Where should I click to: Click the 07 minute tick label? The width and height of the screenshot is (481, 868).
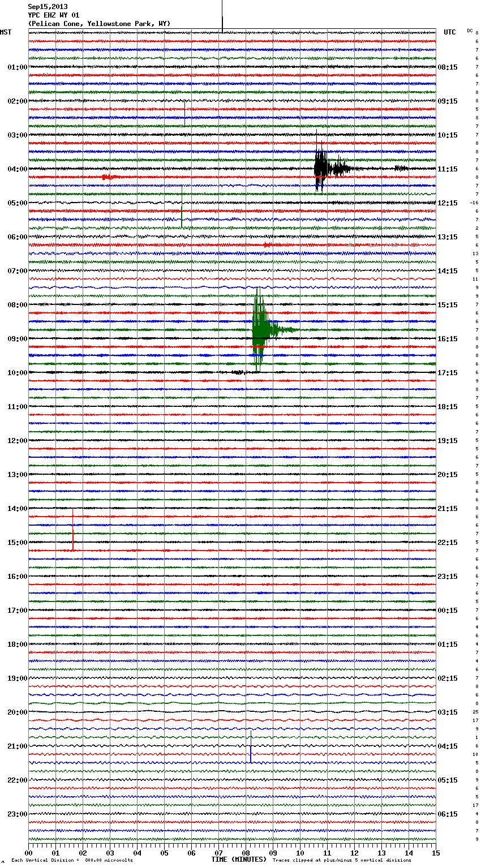pos(219,853)
